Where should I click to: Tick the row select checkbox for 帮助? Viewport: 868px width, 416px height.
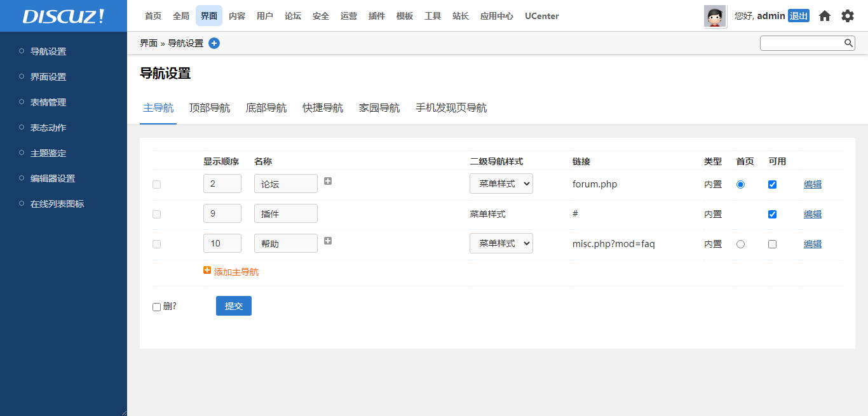pyautogui.click(x=156, y=244)
